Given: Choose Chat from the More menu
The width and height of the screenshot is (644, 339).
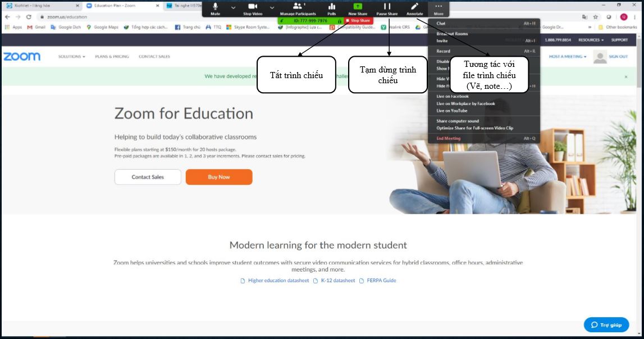Looking at the screenshot, I should (441, 24).
